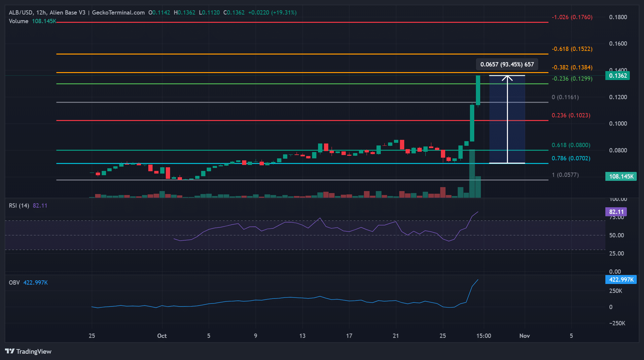
Task: Click the ALB/USD chart title
Action: (77, 13)
